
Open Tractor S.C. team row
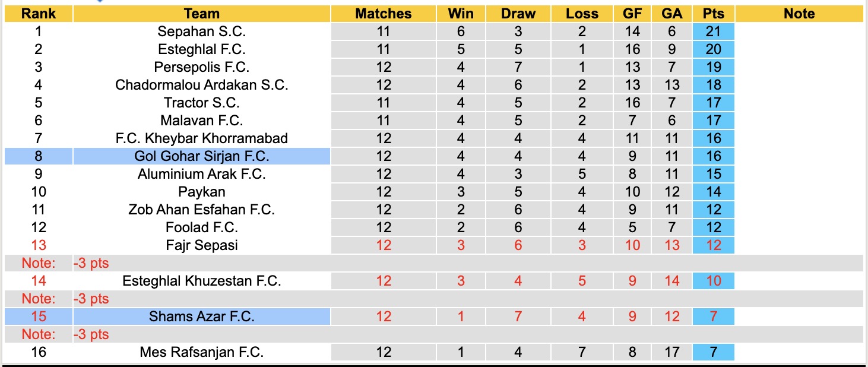point(202,103)
